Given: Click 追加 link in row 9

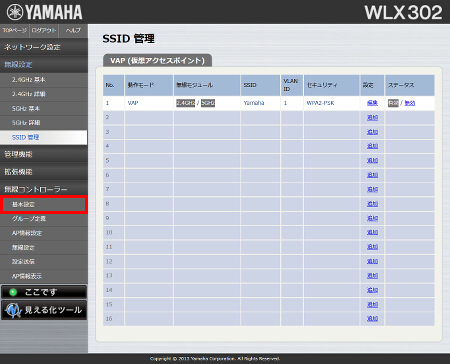Looking at the screenshot, I should tap(372, 218).
